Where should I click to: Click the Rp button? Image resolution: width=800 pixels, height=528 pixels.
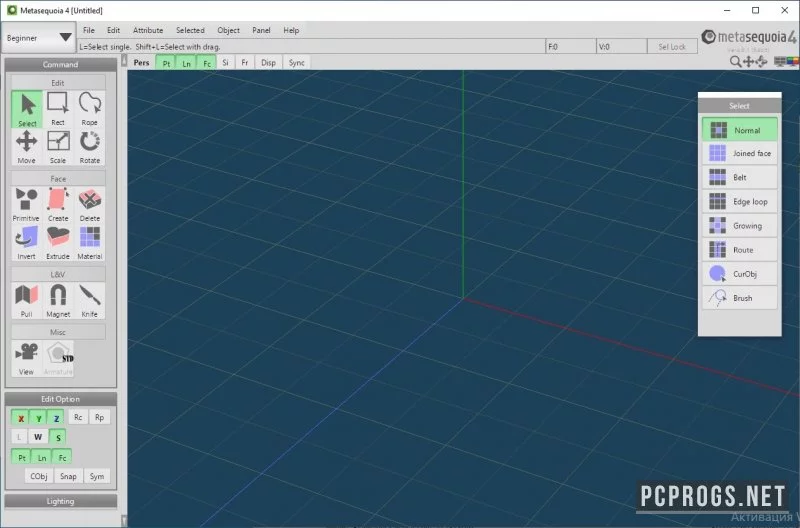click(x=99, y=417)
